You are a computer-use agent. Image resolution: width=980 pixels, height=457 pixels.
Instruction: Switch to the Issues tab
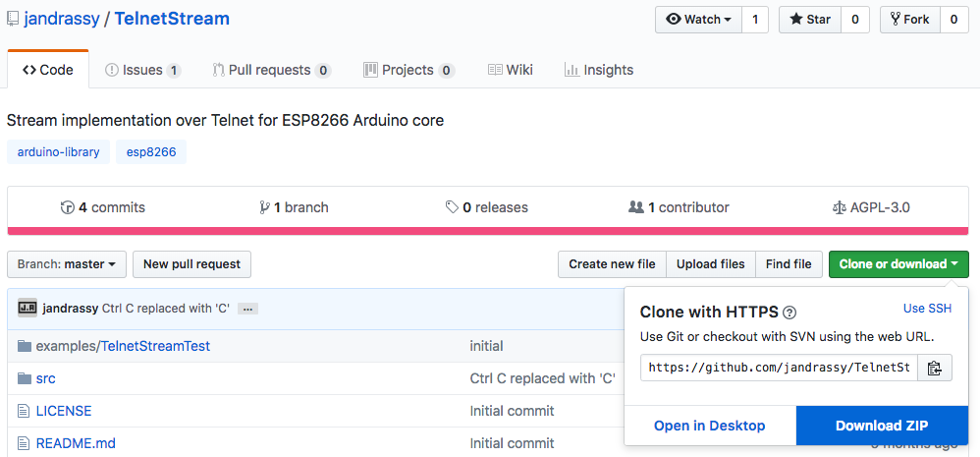click(x=142, y=70)
